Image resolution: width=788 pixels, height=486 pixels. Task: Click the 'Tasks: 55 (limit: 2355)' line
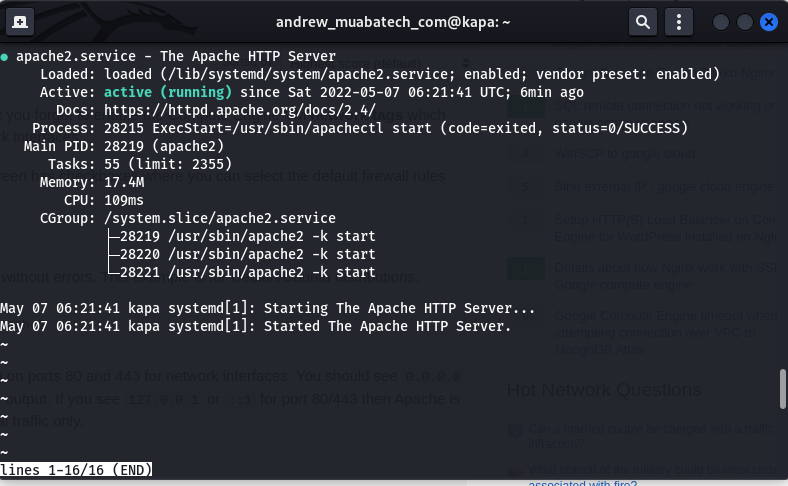pyautogui.click(x=140, y=164)
